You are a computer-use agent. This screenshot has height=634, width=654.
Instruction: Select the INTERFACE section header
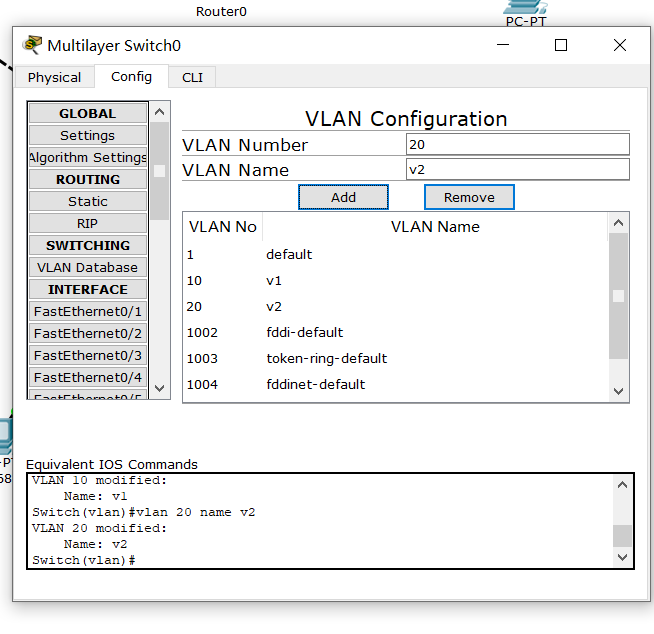88,289
